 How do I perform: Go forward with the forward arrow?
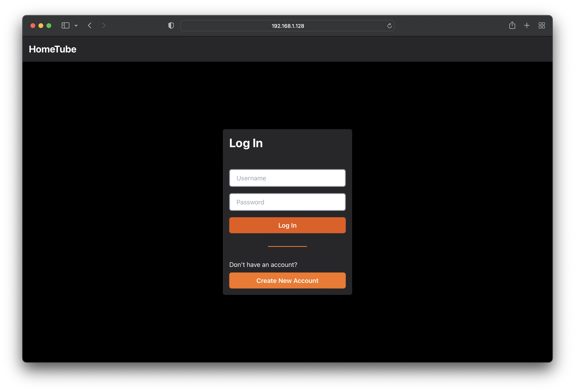104,25
